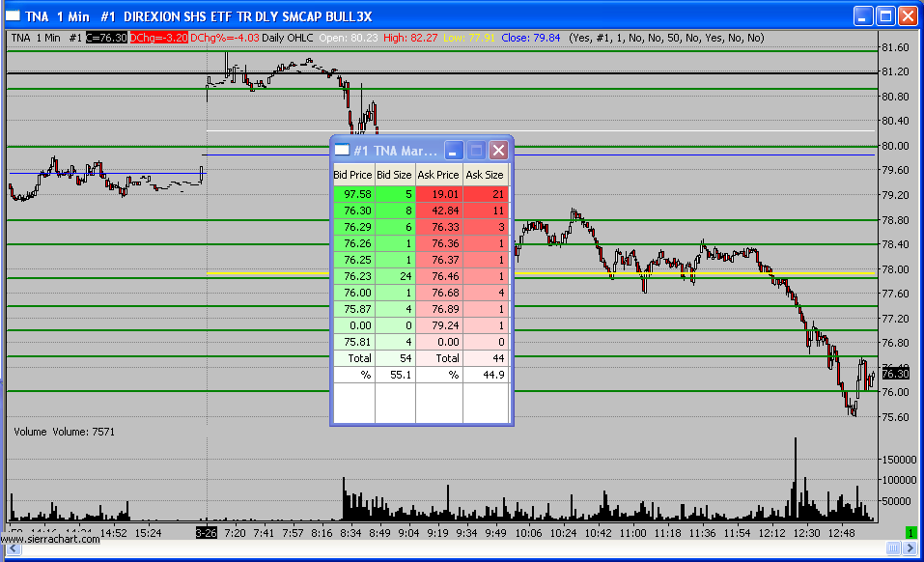Click the market depth window title icon
The width and height of the screenshot is (924, 562).
click(x=342, y=151)
